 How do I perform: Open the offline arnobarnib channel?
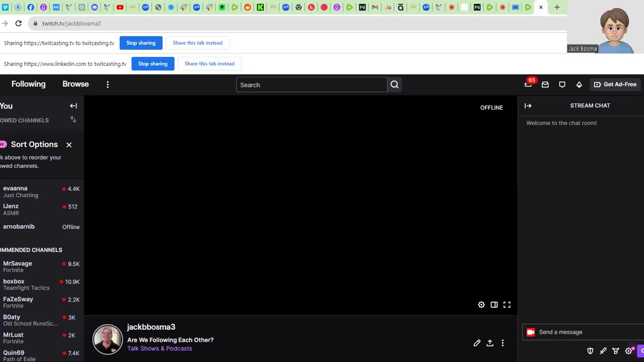(x=41, y=227)
